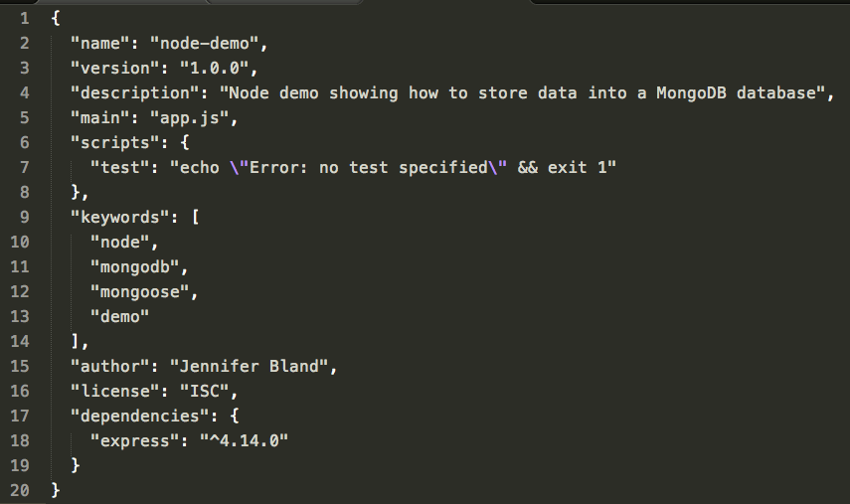Click the word MongoDB in the description
Screen dimensions: 850x504
691,93
